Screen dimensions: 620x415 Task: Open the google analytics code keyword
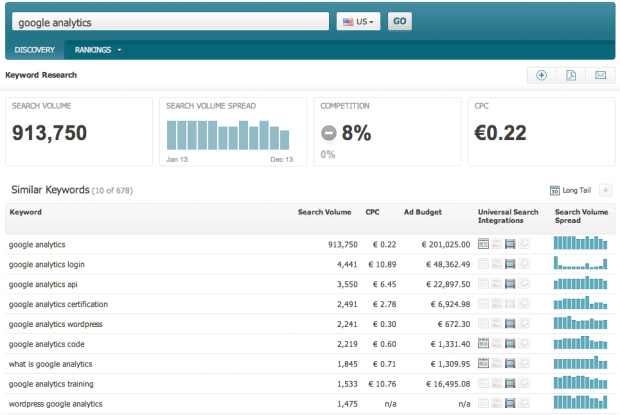click(47, 344)
